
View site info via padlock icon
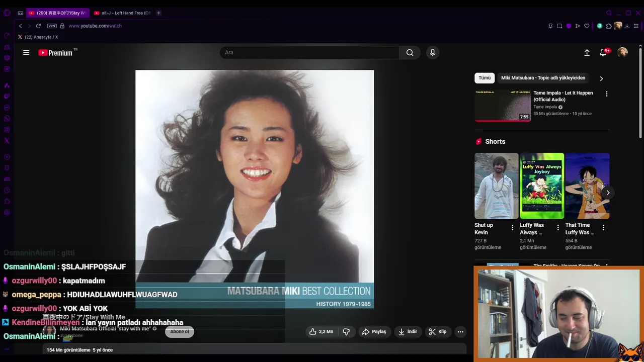pos(62,26)
